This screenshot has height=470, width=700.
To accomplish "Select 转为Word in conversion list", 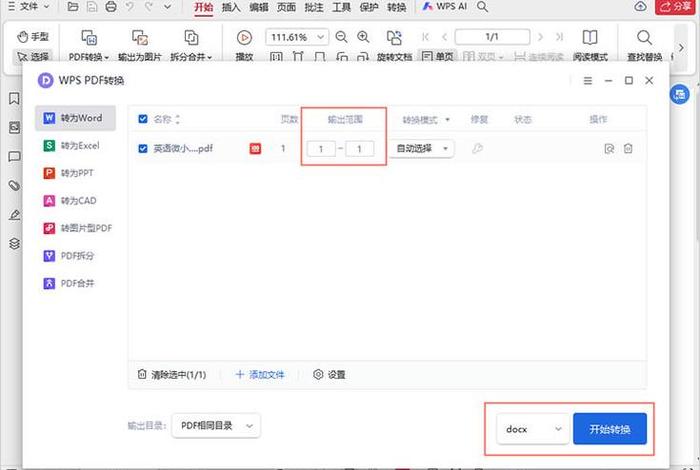I will pos(75,118).
